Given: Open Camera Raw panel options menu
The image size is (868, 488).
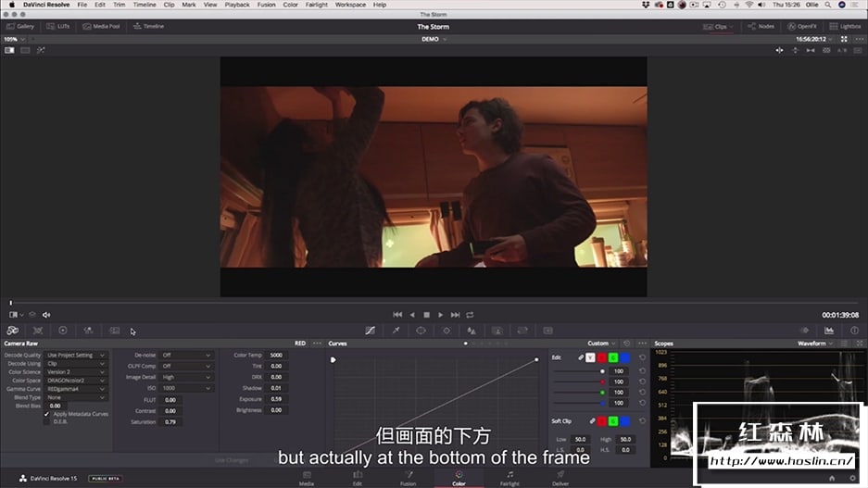Looking at the screenshot, I should [317, 344].
